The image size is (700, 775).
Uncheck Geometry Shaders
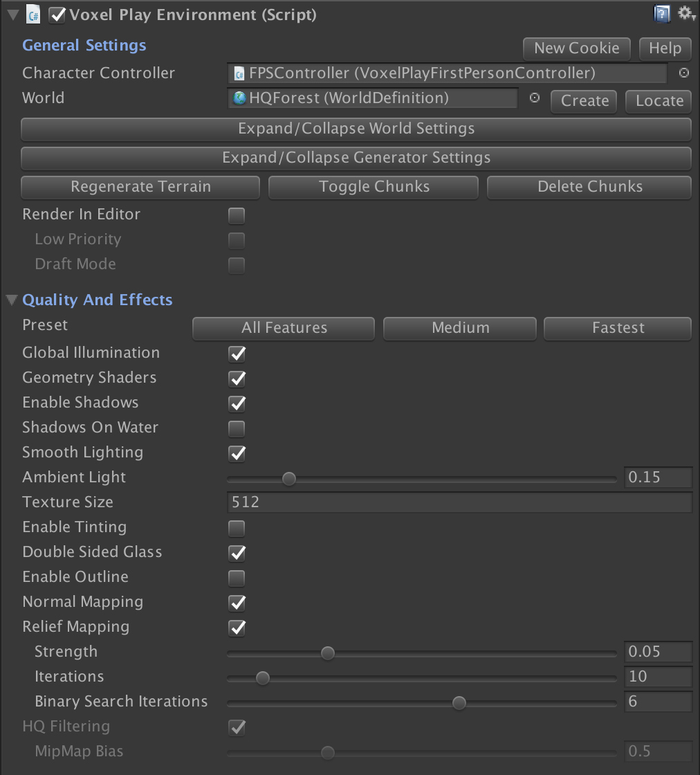click(237, 379)
